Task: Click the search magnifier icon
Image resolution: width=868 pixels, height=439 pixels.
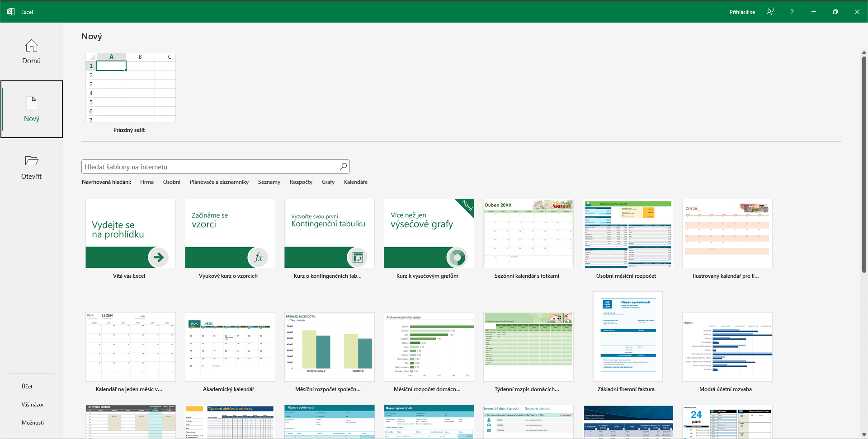Action: [x=343, y=166]
